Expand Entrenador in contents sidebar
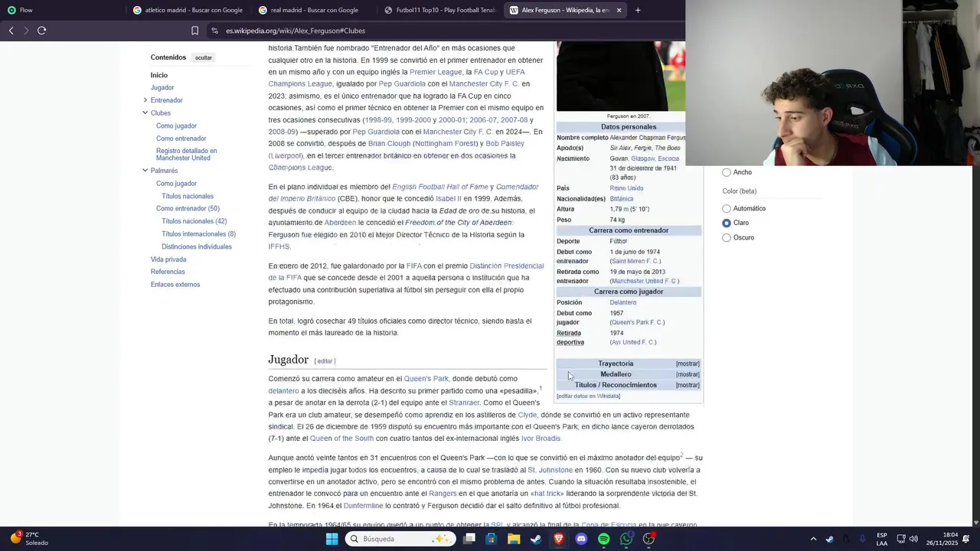Viewport: 980px width, 551px height. (x=145, y=100)
